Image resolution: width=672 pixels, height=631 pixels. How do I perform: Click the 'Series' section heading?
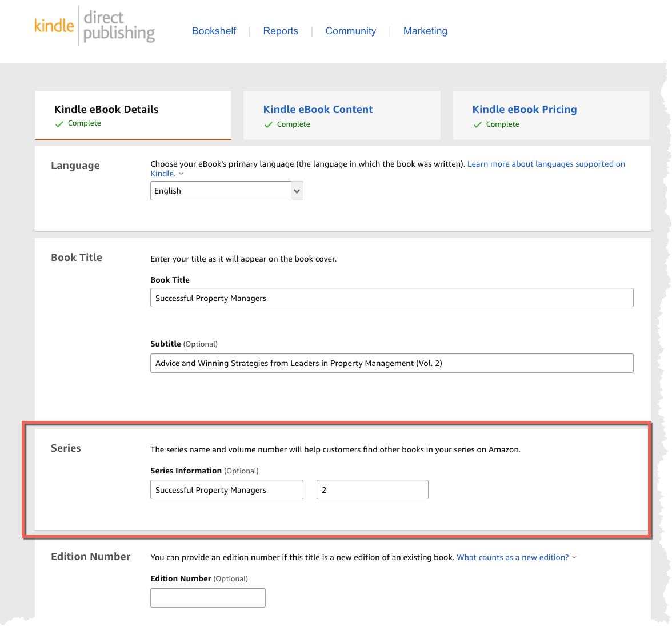coord(66,448)
